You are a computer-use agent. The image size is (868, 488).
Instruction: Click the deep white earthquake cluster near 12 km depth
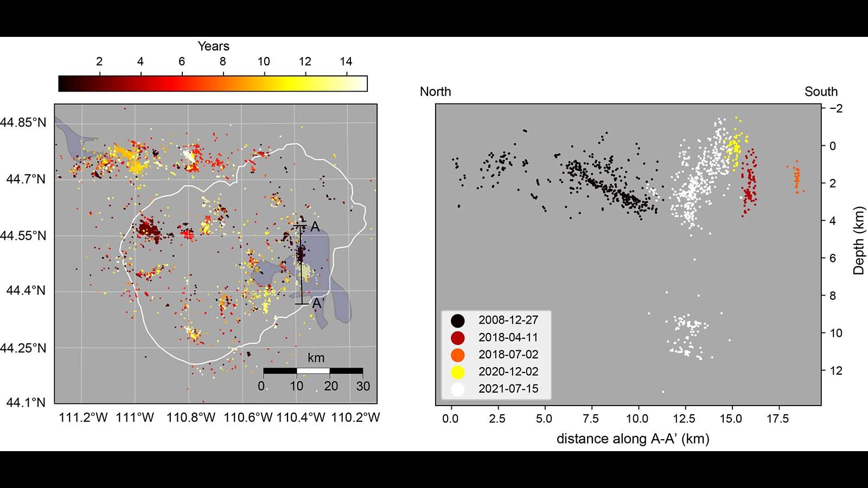(685, 336)
